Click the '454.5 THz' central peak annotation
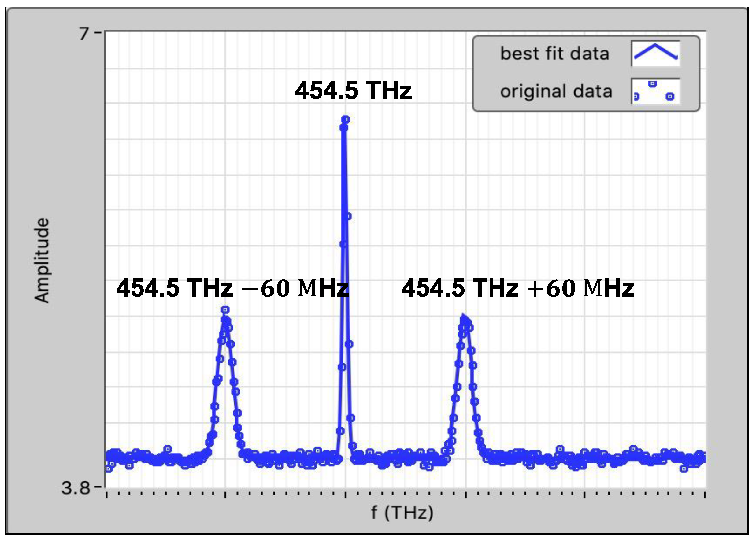This screenshot has height=541, width=756. click(x=353, y=90)
